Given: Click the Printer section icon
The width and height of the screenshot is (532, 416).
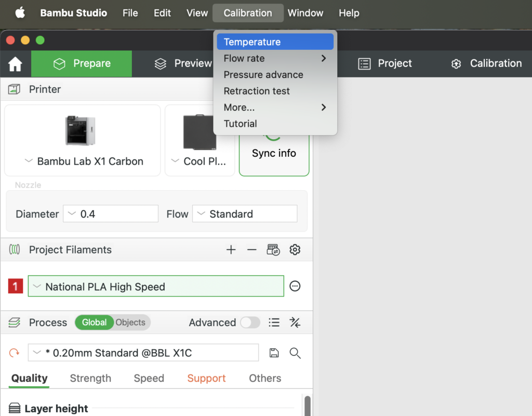Looking at the screenshot, I should 14,89.
